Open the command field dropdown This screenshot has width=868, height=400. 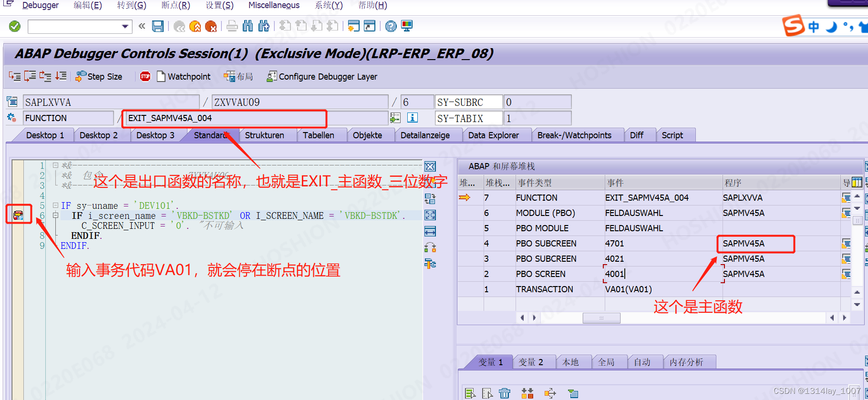(x=125, y=26)
